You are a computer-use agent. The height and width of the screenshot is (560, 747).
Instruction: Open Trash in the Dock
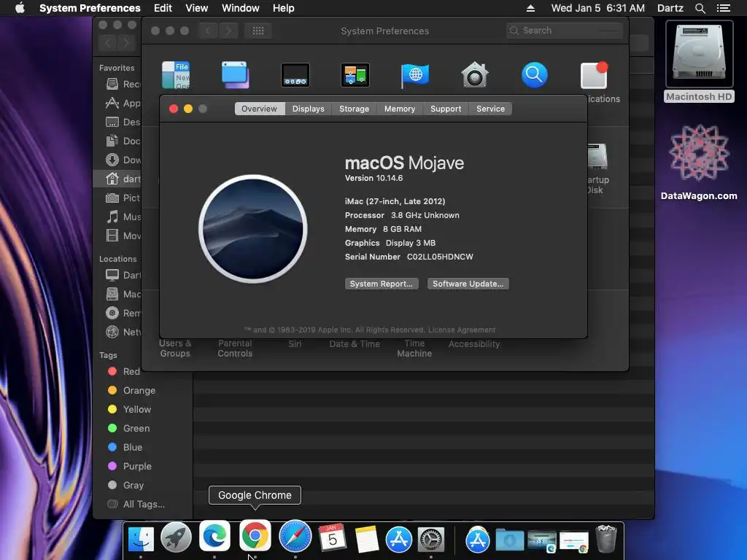point(606,539)
